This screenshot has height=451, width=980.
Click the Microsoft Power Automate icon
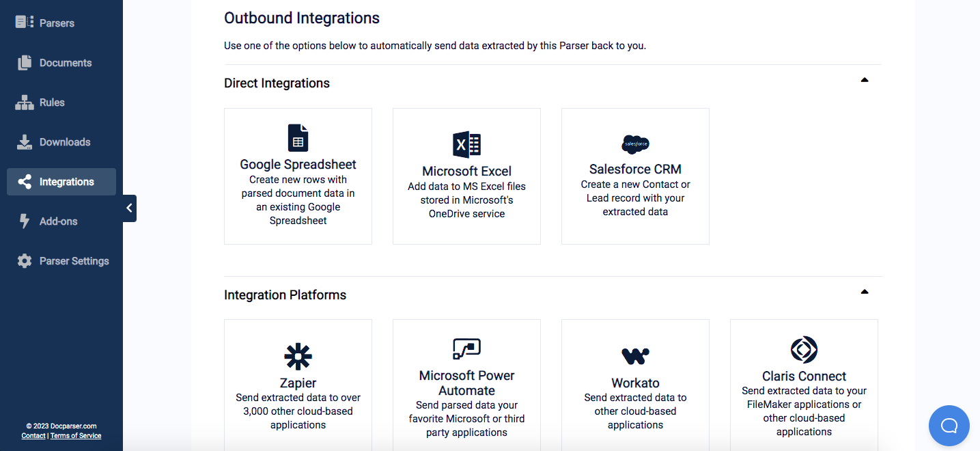click(466, 348)
